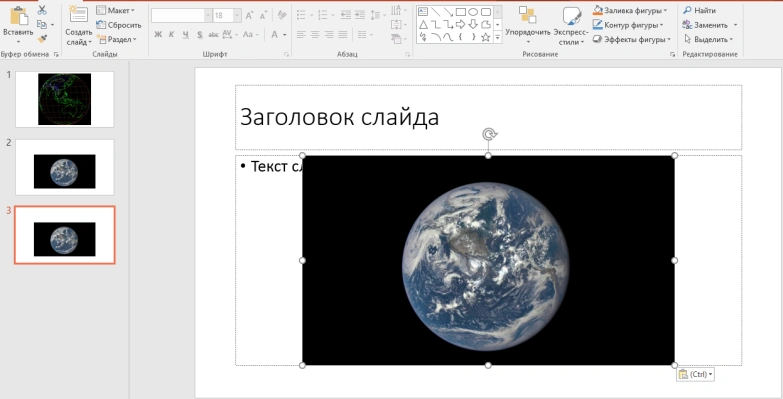Open font color A dropdown arrow
This screenshot has height=399, width=783.
285,34
